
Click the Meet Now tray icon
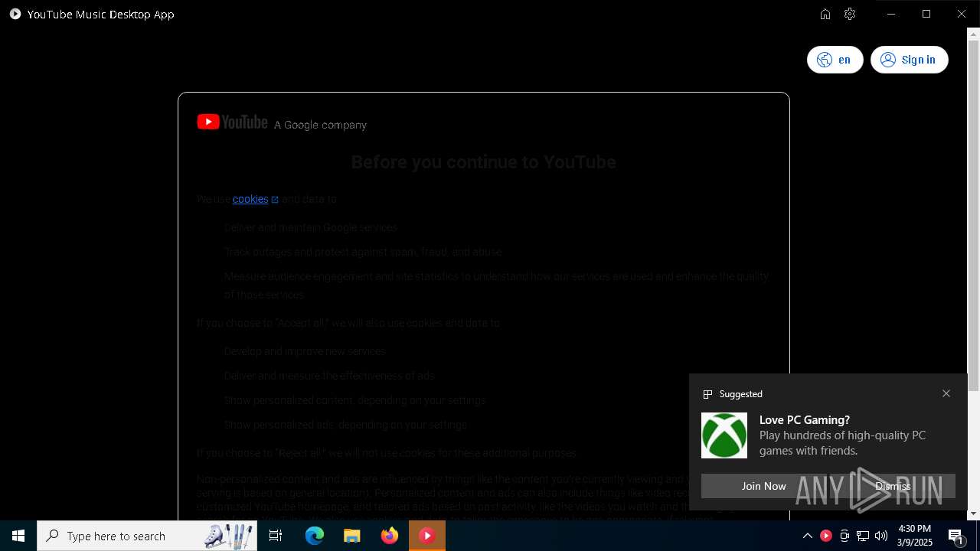click(844, 536)
